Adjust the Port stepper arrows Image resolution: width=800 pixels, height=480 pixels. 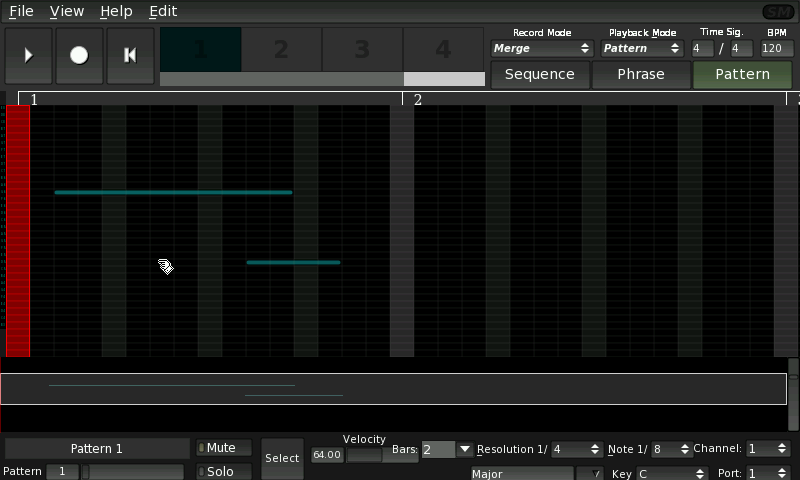[782, 473]
